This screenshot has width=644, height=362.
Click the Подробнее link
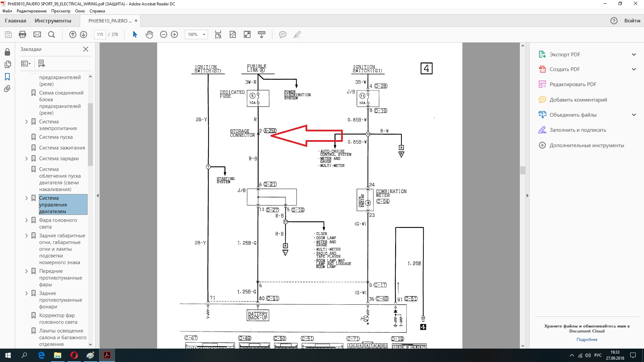pos(587,339)
